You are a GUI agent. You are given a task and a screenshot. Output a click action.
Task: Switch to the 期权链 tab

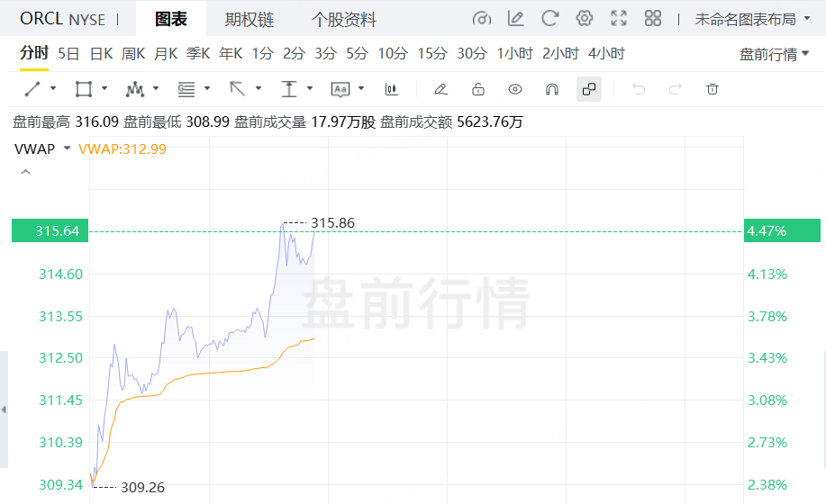[x=250, y=19]
